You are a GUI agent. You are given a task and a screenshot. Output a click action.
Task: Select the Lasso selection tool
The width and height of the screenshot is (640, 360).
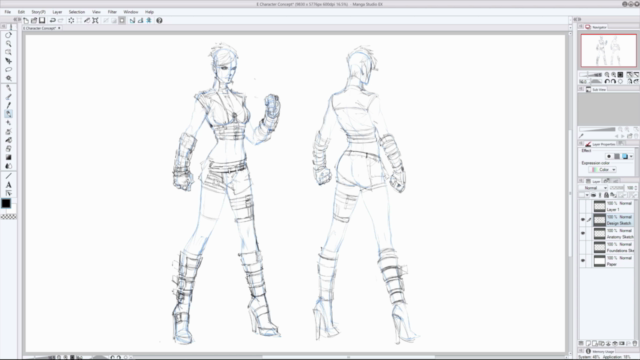click(8, 69)
